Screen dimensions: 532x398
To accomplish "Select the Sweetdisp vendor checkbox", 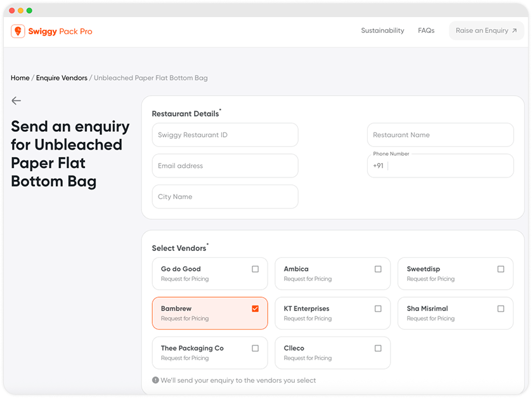I will (501, 269).
